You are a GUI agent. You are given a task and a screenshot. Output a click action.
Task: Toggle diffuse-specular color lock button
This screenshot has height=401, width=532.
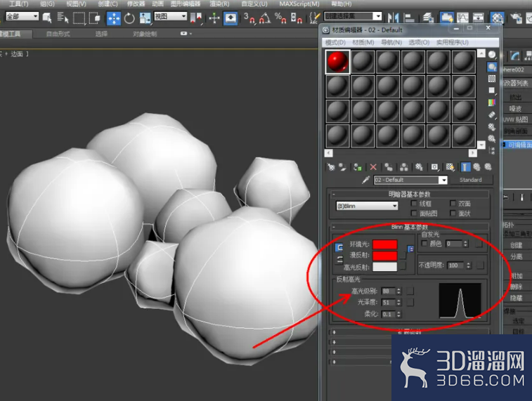point(339,261)
